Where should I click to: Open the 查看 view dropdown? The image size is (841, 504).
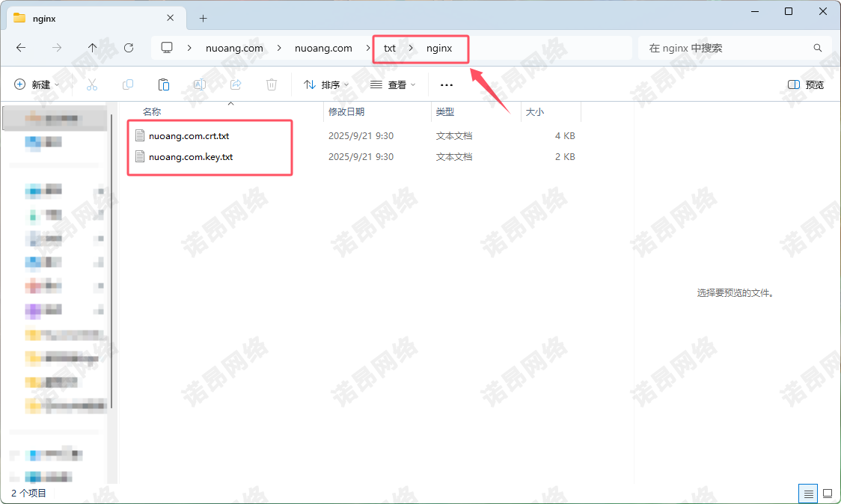point(393,85)
